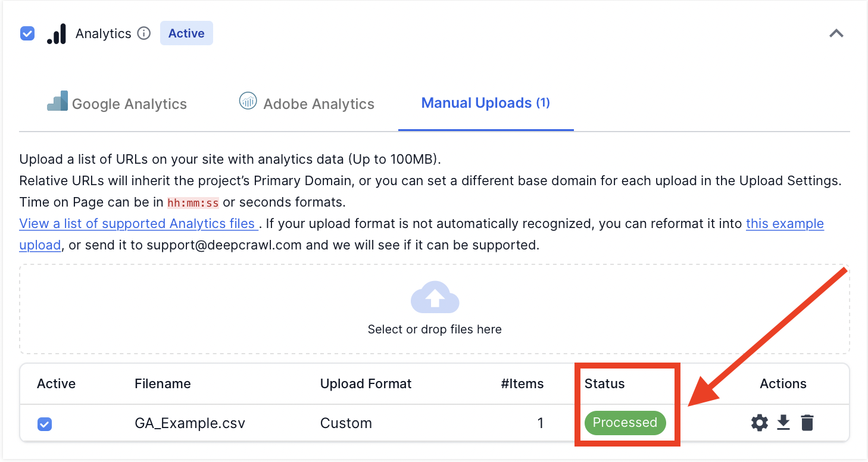This screenshot has width=868, height=462.
Task: Open the example upload link
Action: (x=785, y=223)
